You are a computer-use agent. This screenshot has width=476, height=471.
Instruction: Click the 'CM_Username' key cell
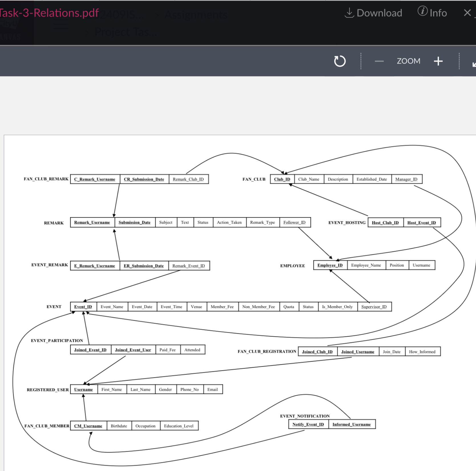[88, 426]
